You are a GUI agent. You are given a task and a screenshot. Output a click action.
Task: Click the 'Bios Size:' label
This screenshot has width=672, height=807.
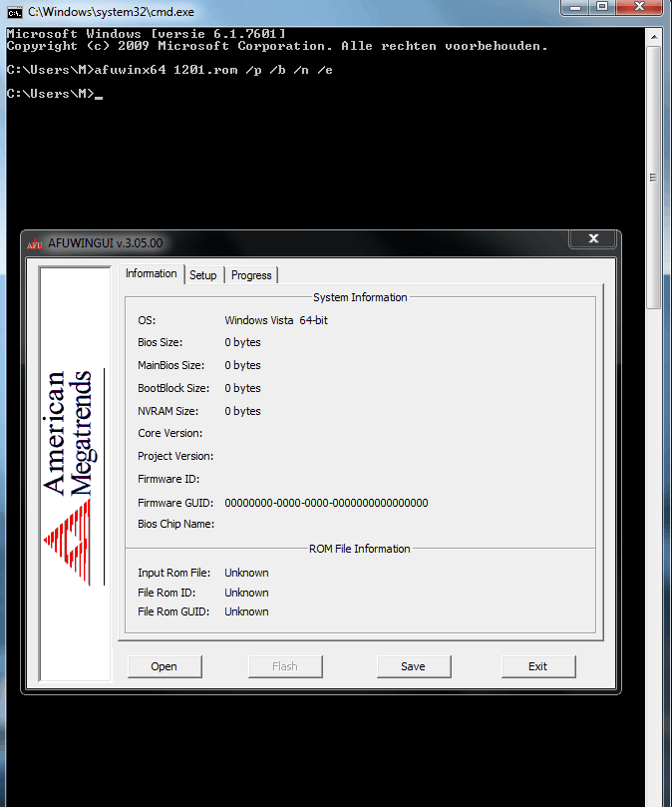click(x=161, y=342)
